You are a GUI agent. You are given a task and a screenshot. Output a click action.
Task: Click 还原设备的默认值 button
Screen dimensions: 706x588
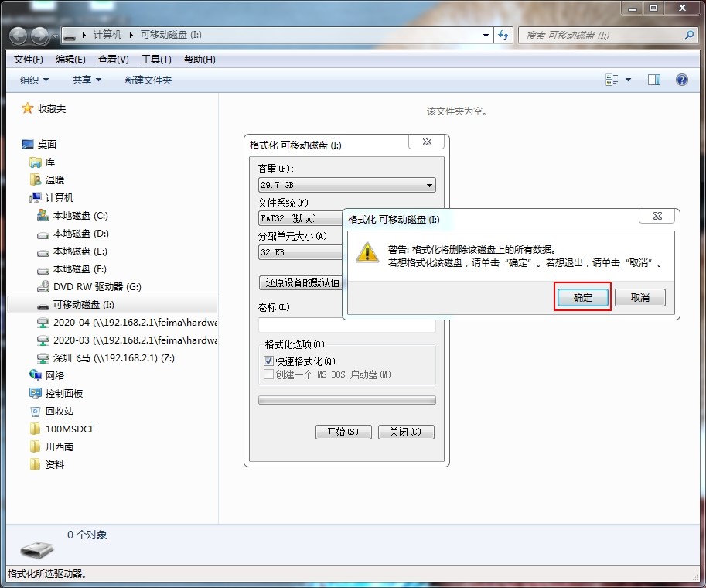pos(301,282)
